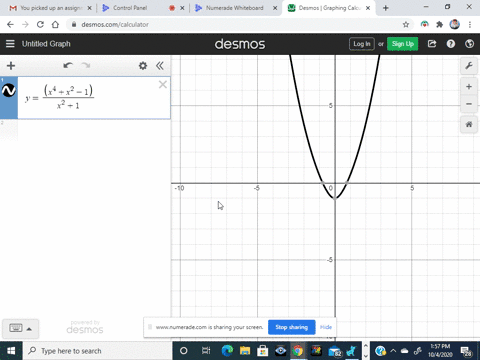Open the language globe menu
Screen dimensions: 480x360
(x=469, y=44)
